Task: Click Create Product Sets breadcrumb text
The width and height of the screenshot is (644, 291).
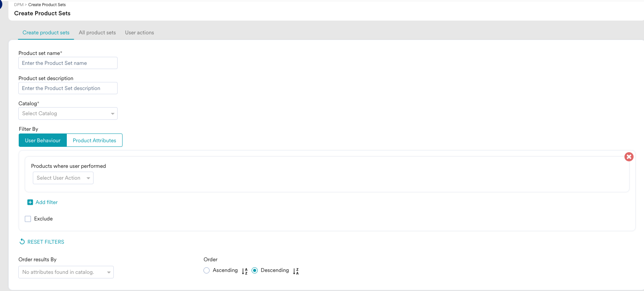Action: (x=47, y=5)
